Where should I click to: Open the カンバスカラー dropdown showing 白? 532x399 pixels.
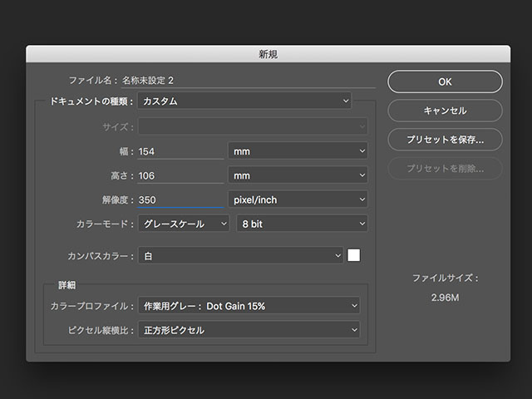(240, 255)
